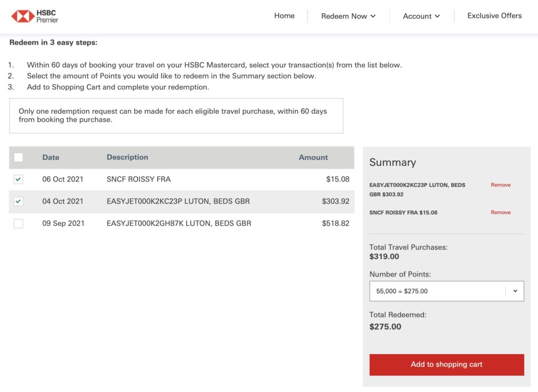Click the $518.82 EasyJet transaction row
Screen dimensions: 538x392
click(179, 224)
